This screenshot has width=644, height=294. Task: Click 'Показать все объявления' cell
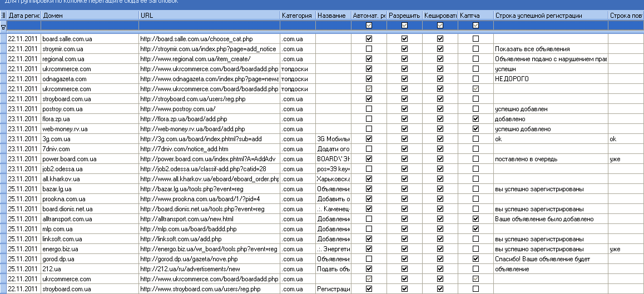[x=551, y=49]
